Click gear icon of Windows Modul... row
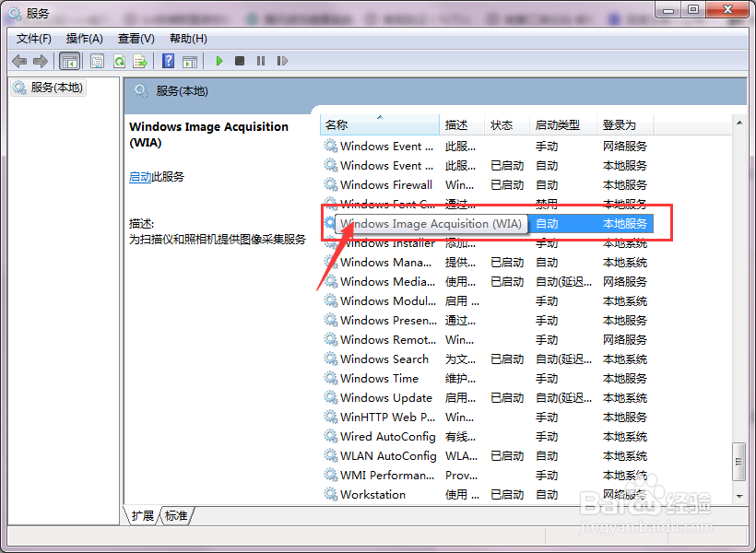 pyautogui.click(x=330, y=300)
